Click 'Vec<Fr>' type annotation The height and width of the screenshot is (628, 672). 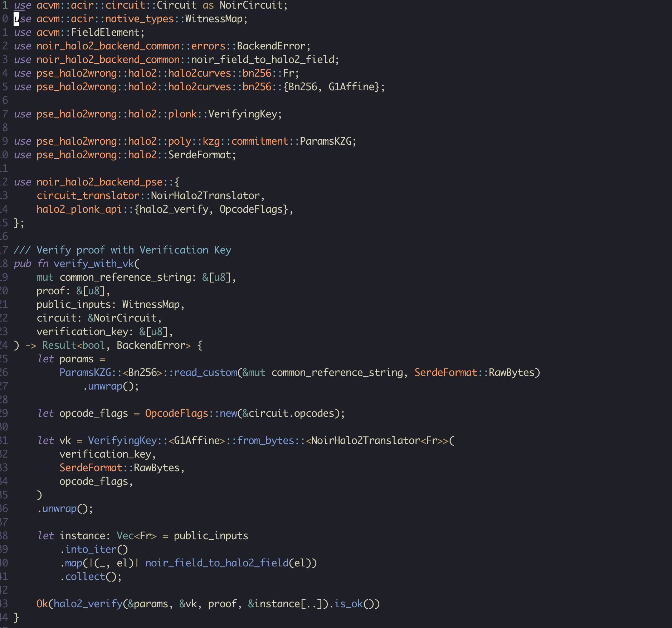tap(137, 536)
